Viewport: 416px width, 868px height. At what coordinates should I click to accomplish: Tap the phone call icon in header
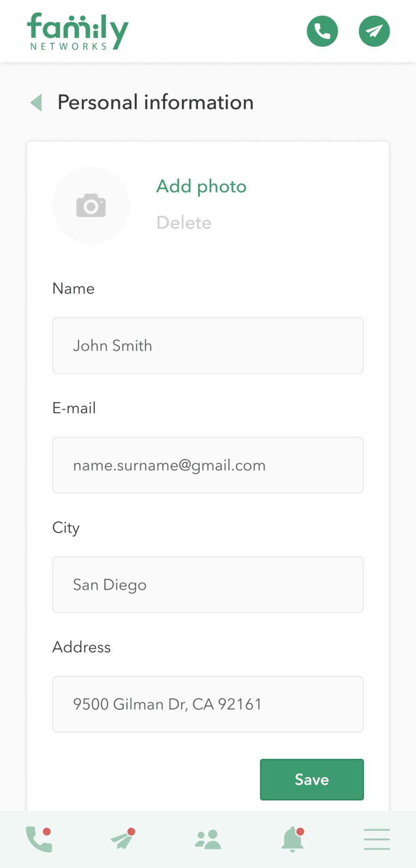pos(322,31)
